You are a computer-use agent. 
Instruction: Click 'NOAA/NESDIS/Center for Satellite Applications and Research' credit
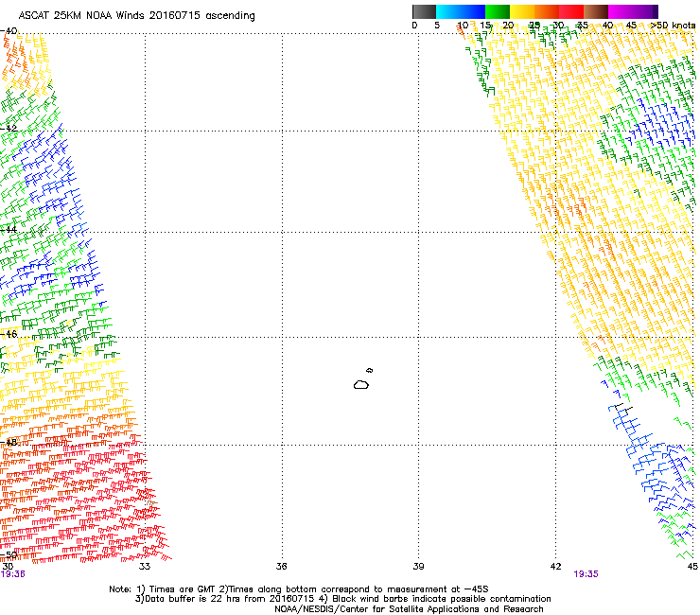[x=409, y=609]
